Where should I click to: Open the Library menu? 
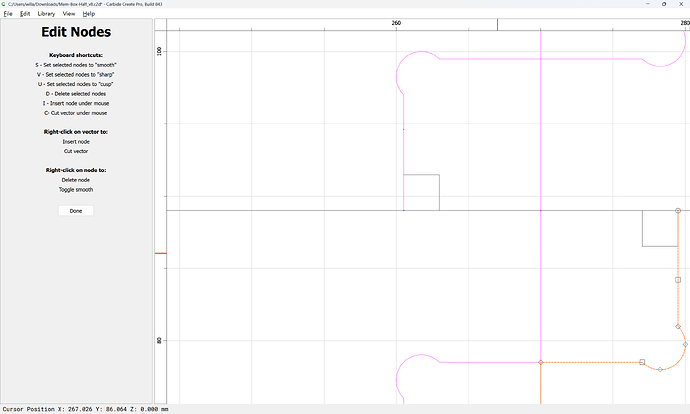click(x=46, y=14)
